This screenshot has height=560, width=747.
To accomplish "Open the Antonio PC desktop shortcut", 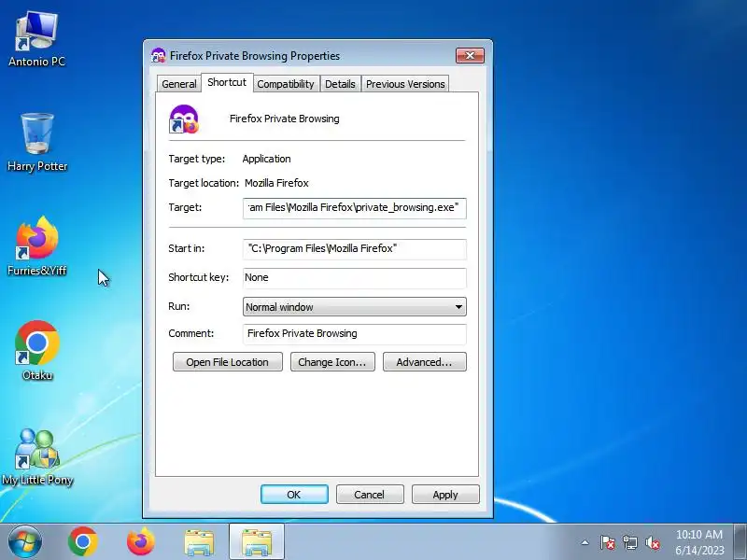I will coord(36,39).
